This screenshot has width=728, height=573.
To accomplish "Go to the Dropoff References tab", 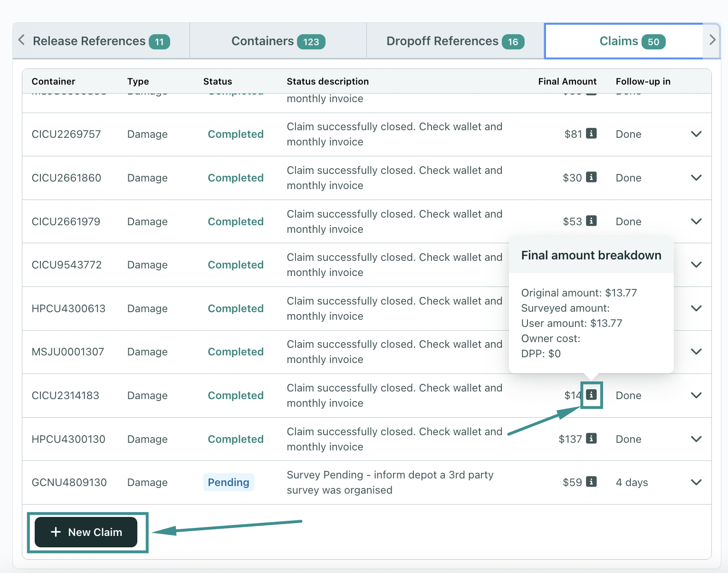I will tap(455, 41).
